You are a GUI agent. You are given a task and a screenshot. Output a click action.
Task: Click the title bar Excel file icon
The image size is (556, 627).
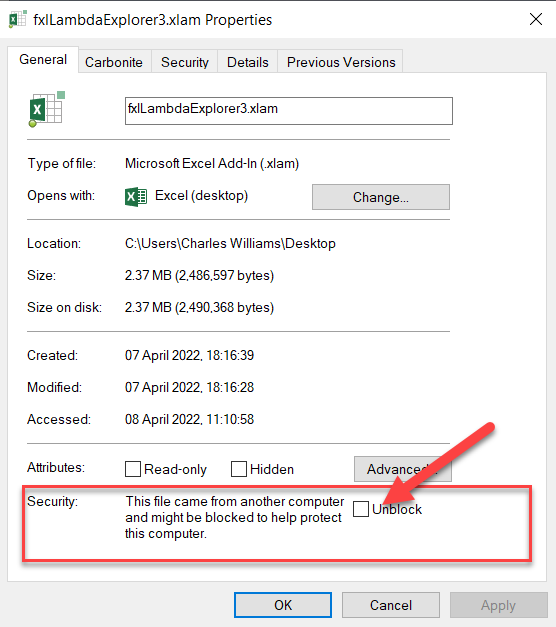[18, 19]
